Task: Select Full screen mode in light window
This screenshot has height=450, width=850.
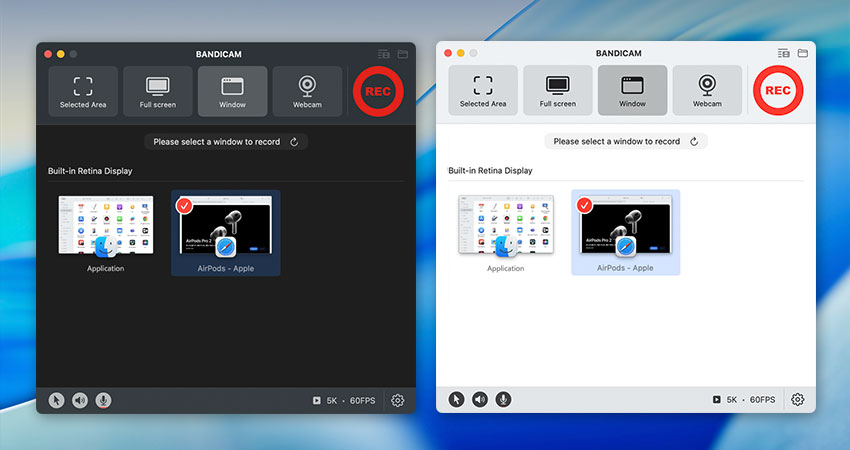Action: [558, 90]
